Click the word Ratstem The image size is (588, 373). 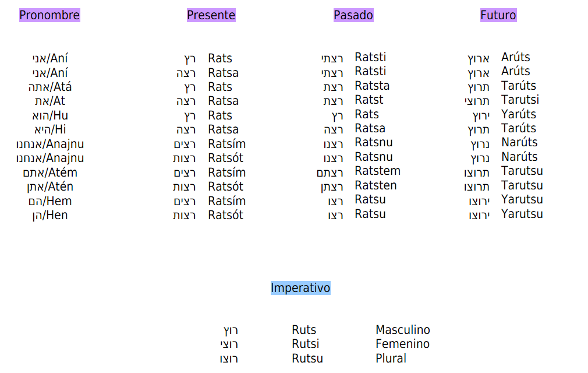pos(378,171)
